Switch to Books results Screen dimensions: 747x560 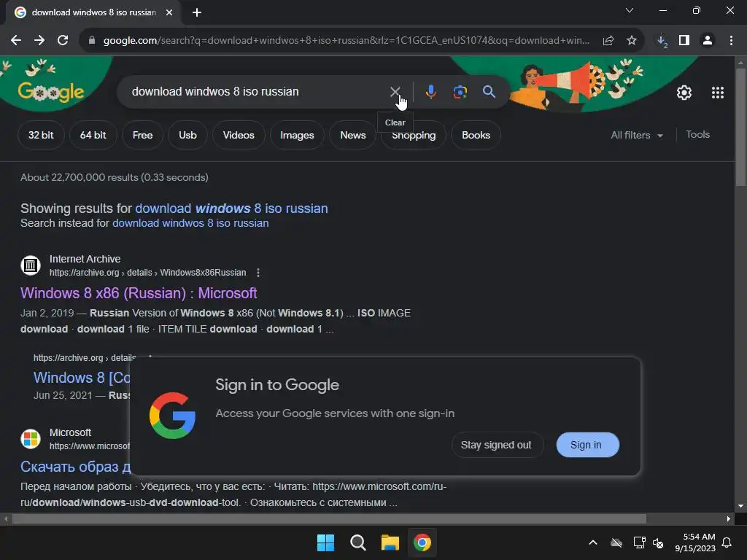476,135
